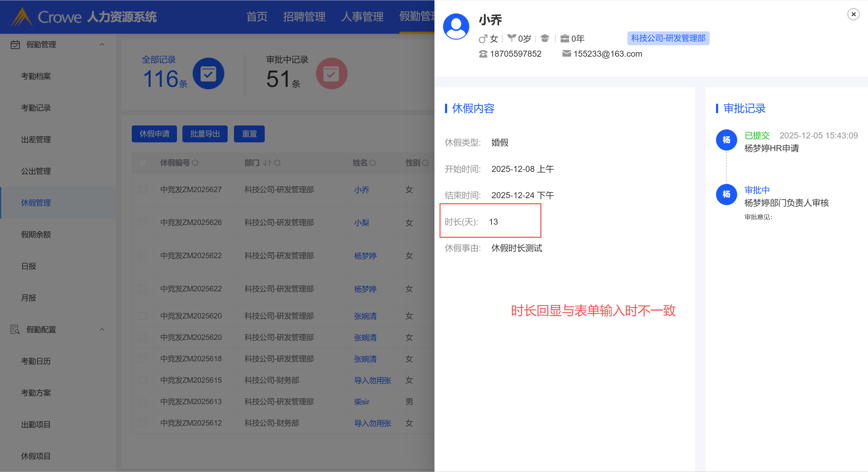The width and height of the screenshot is (868, 472).
Task: Collapse the 假勤管理 sidebar section
Action: click(x=102, y=45)
